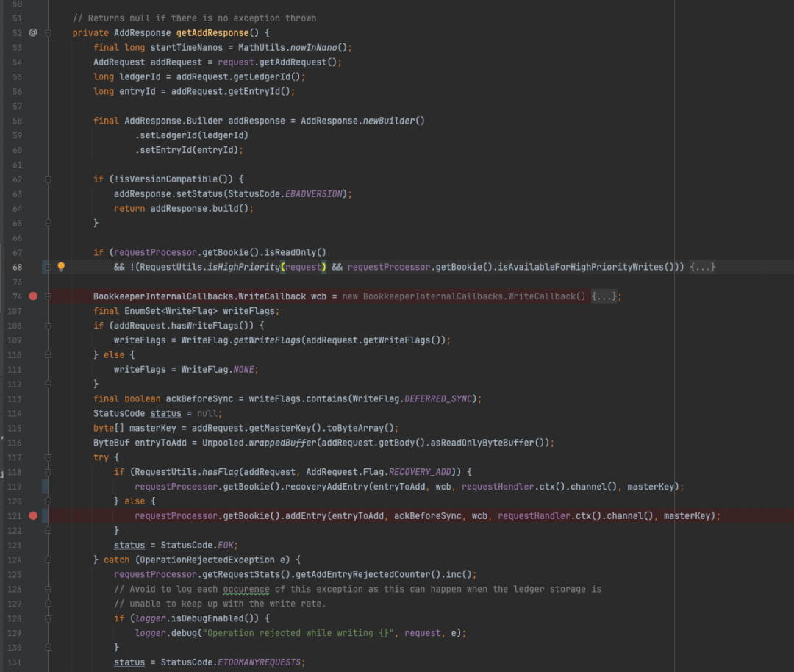Image resolution: width=794 pixels, height=672 pixels.
Task: Collapse the catch block on line 124
Action: (48, 560)
